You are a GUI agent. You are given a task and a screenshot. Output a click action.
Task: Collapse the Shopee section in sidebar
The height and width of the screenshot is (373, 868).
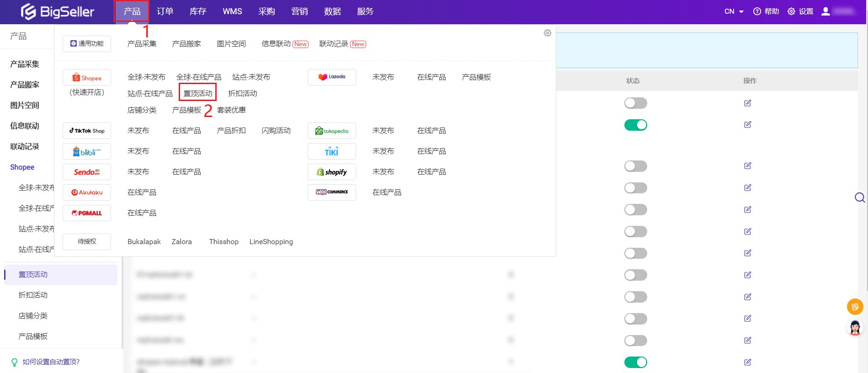coord(22,167)
